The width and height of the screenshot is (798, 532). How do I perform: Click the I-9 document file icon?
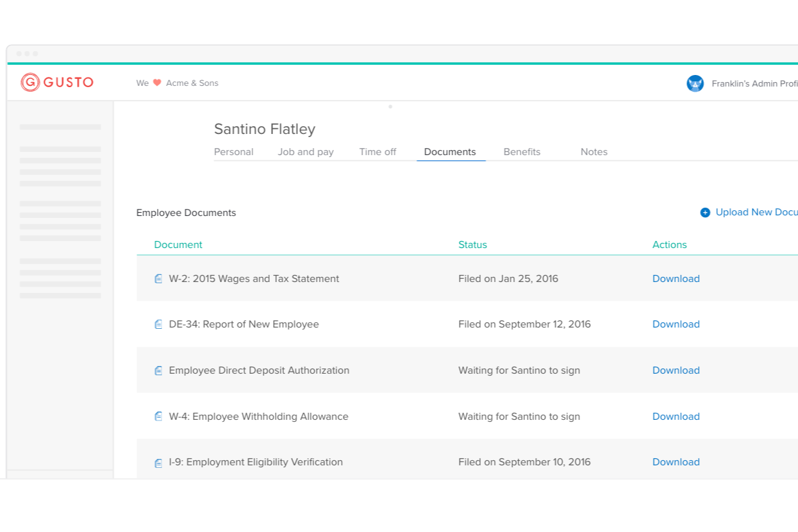(158, 463)
